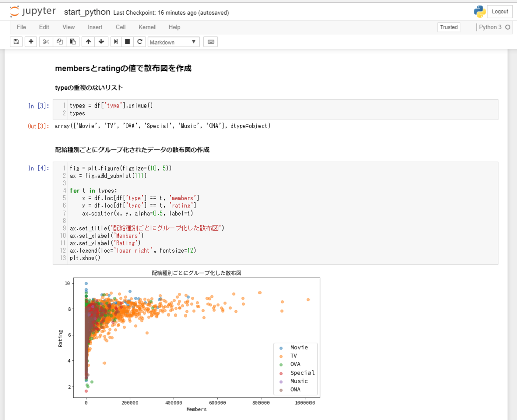
Task: Click the Special red legend marker
Action: [x=281, y=373]
